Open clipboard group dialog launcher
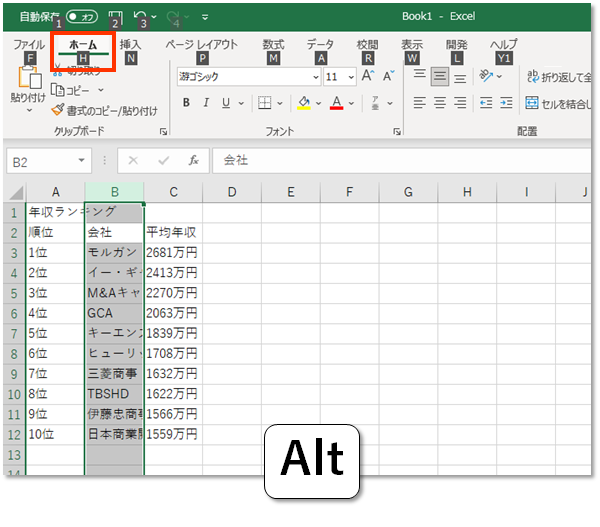 point(163,132)
